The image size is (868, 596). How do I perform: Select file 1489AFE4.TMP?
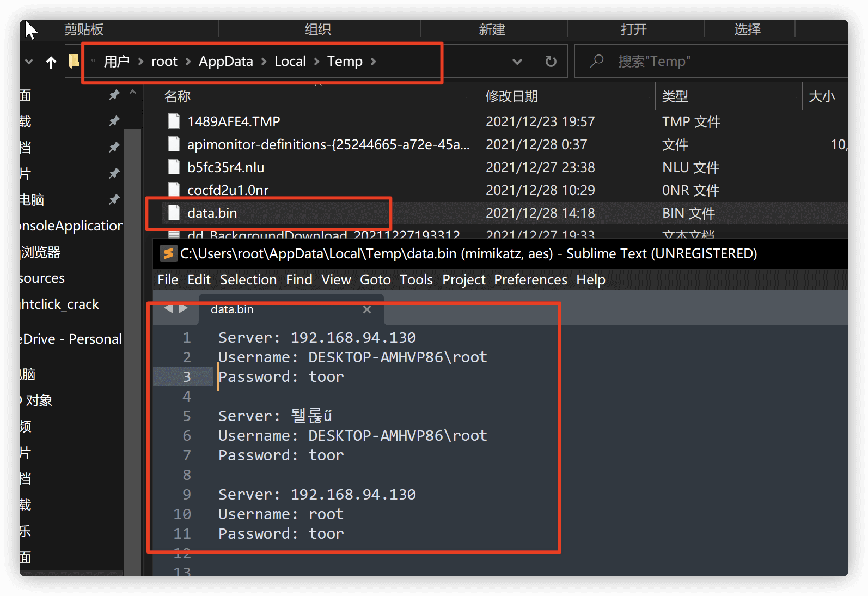(233, 121)
